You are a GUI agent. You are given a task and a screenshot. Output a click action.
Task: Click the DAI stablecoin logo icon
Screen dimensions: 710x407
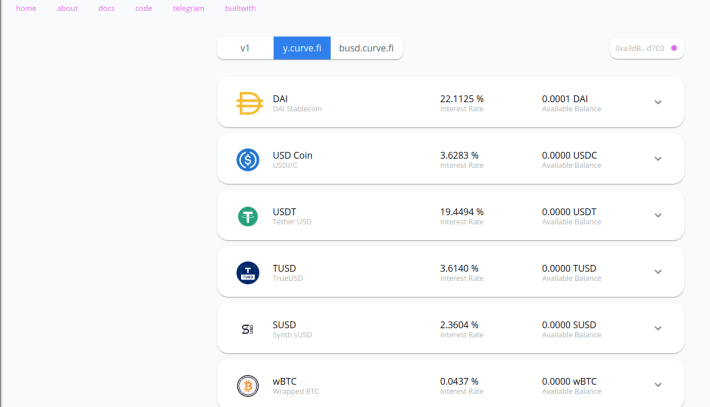248,103
